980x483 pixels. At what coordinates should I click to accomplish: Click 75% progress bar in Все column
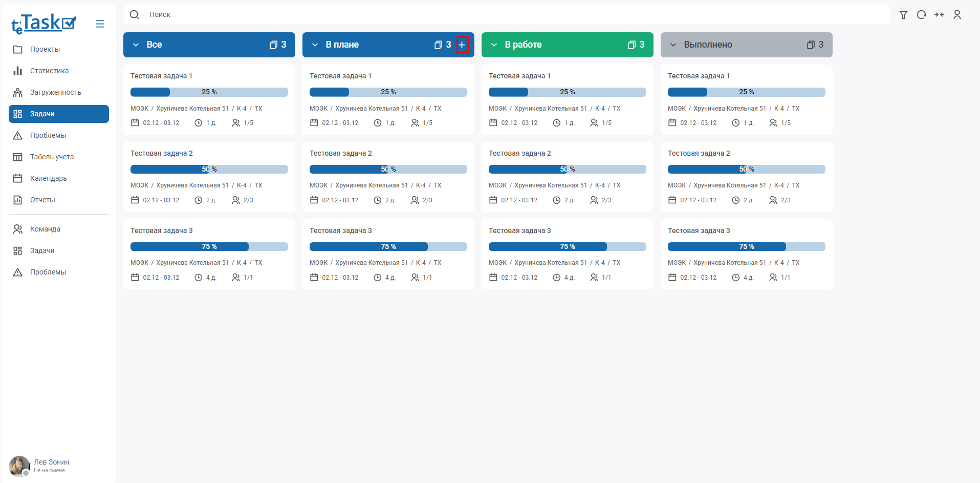point(209,247)
